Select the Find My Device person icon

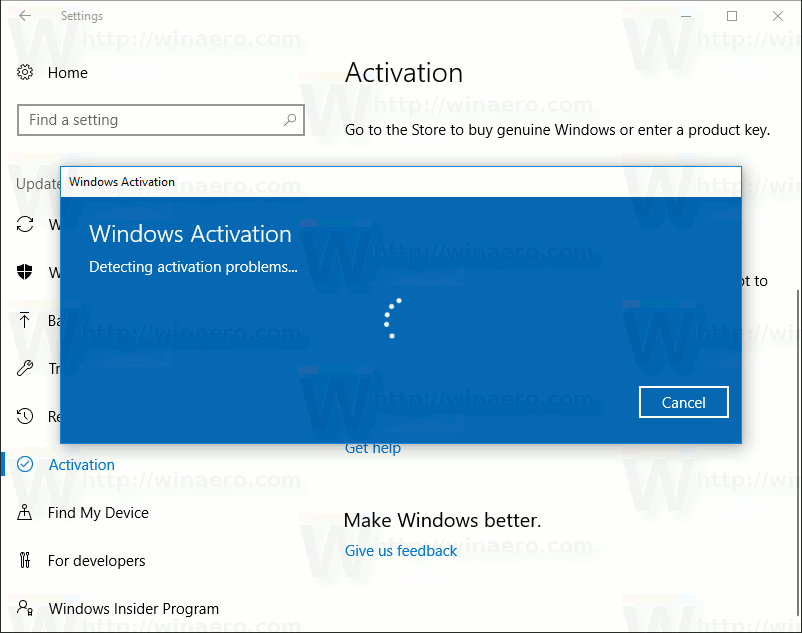coord(24,512)
